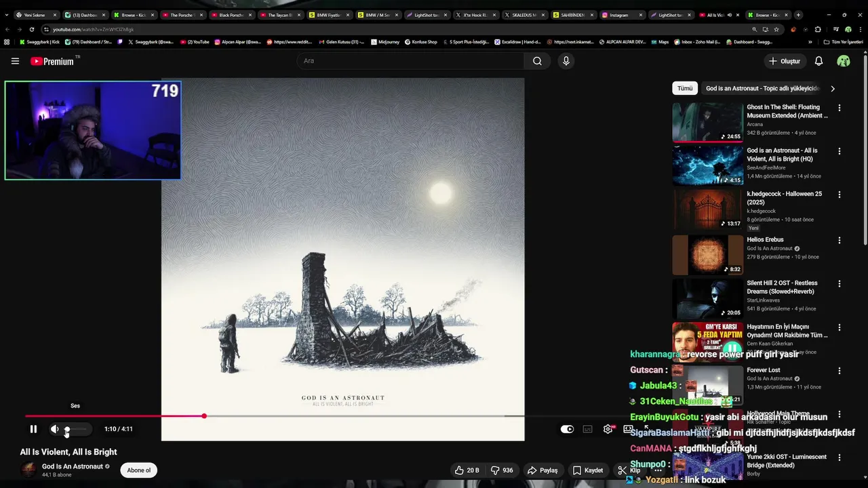Go back using browser back arrow

click(x=7, y=29)
